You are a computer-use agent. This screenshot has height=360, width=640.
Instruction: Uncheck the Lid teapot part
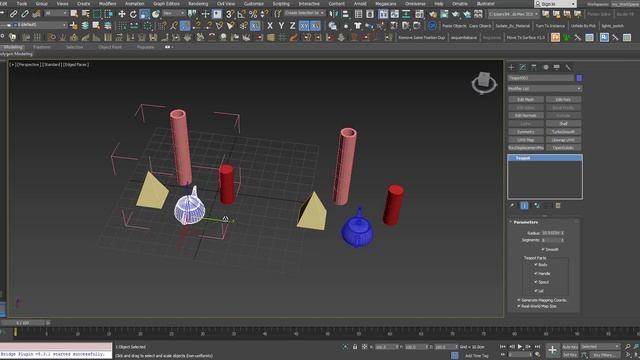coord(536,291)
